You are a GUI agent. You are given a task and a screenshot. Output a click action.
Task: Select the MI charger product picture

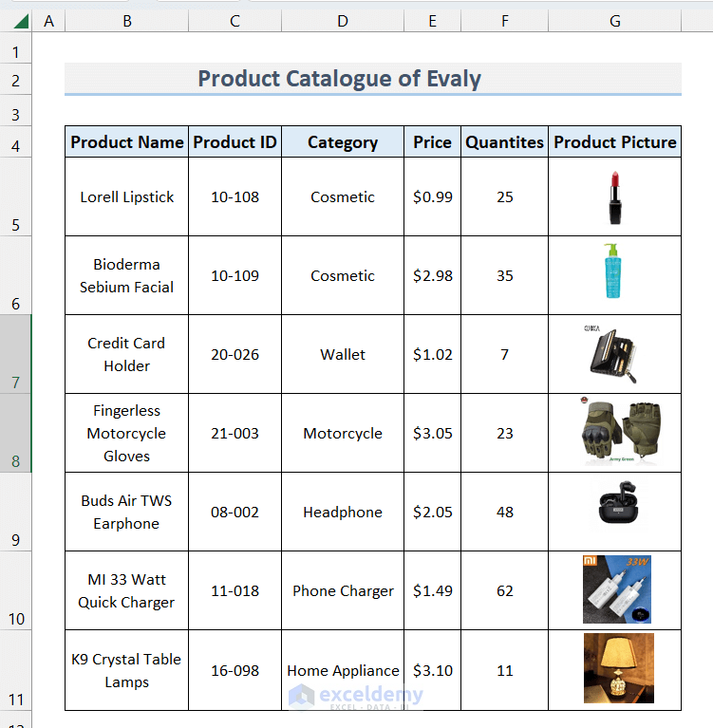click(x=617, y=589)
